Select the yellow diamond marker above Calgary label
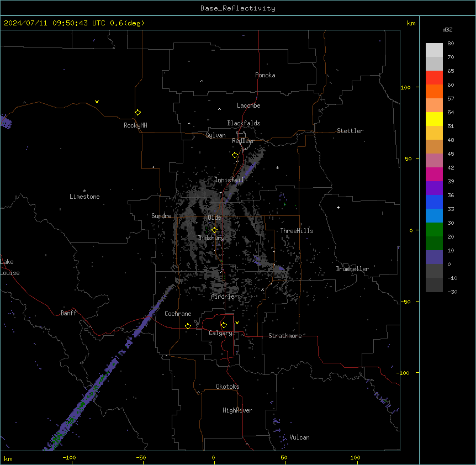Image resolution: width=476 pixels, height=465 pixels. click(224, 325)
